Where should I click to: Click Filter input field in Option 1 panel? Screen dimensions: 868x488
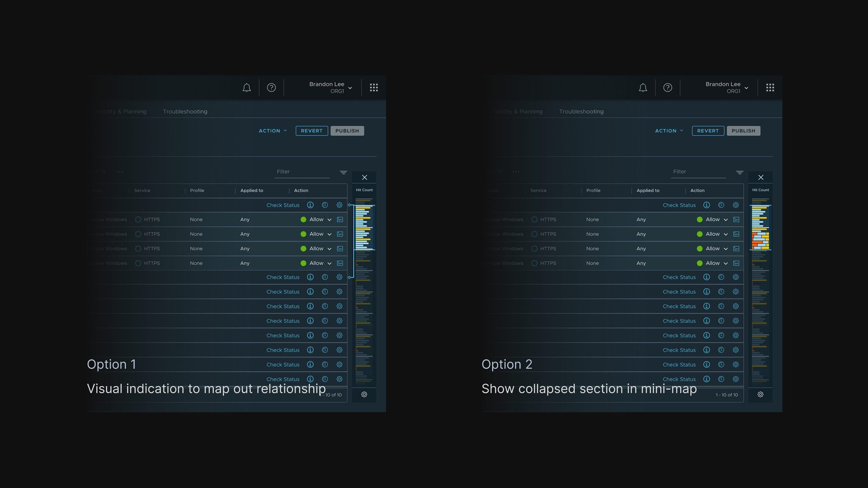point(302,172)
